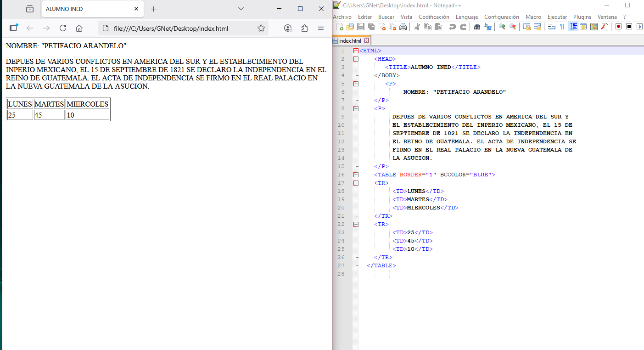Open the Firefox extensions puzzle icon
This screenshot has height=350, width=644.
[x=304, y=28]
